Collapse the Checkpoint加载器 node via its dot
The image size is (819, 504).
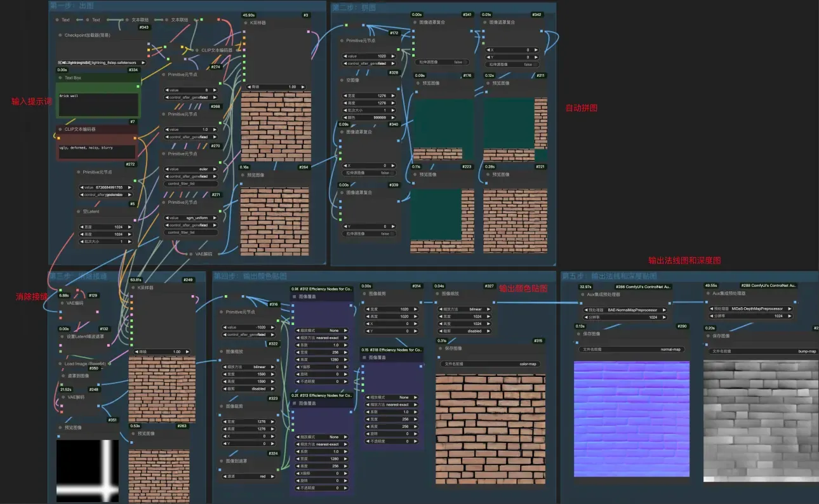60,36
